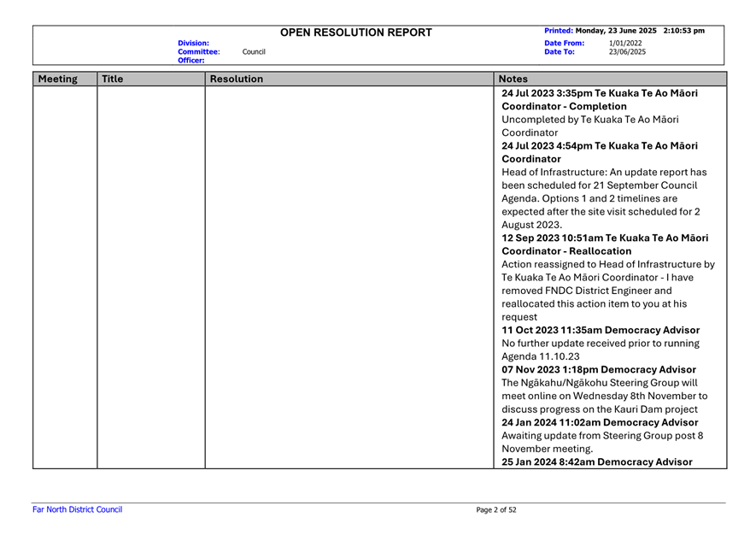
Task: Select '07 Nov 2023 1:18pm Democracy Advisor' heading
Action: [598, 369]
